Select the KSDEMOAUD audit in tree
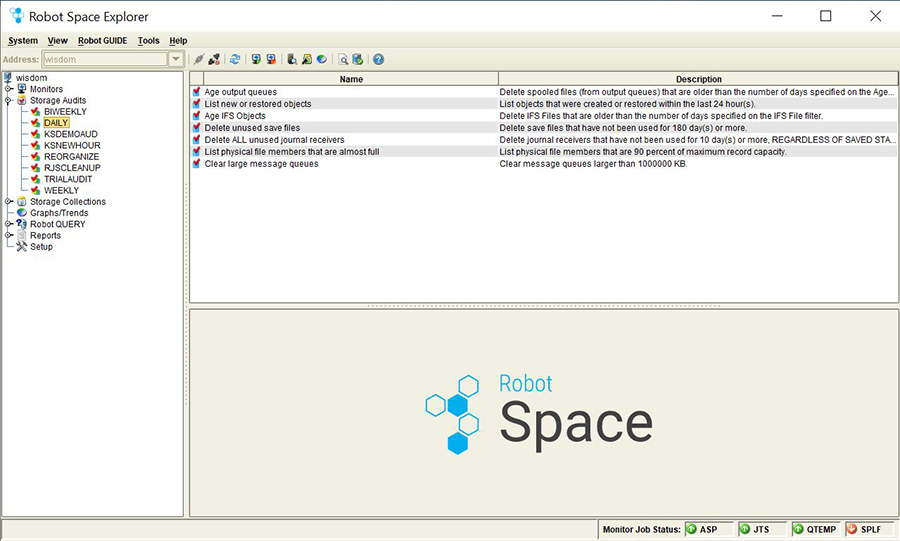Screen dimensions: 900x541 tap(71, 134)
